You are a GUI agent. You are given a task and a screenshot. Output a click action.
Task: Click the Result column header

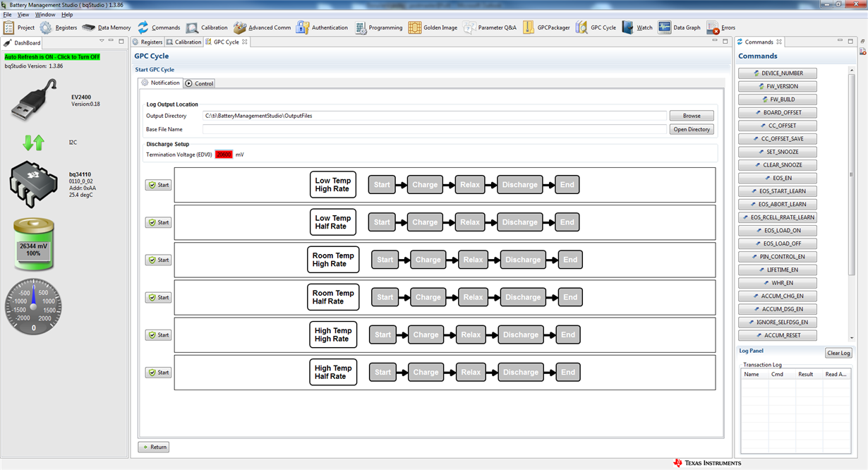(810, 374)
